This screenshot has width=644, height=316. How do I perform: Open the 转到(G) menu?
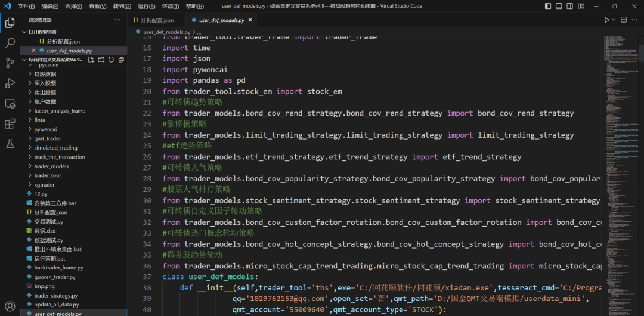click(122, 6)
